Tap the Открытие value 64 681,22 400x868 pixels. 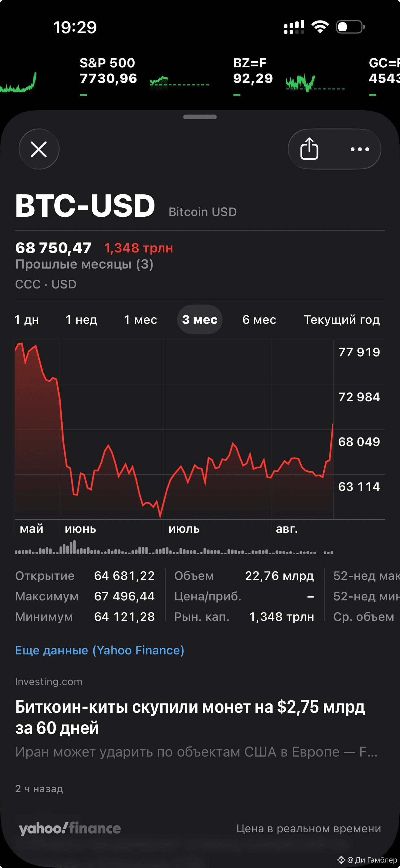click(x=124, y=576)
